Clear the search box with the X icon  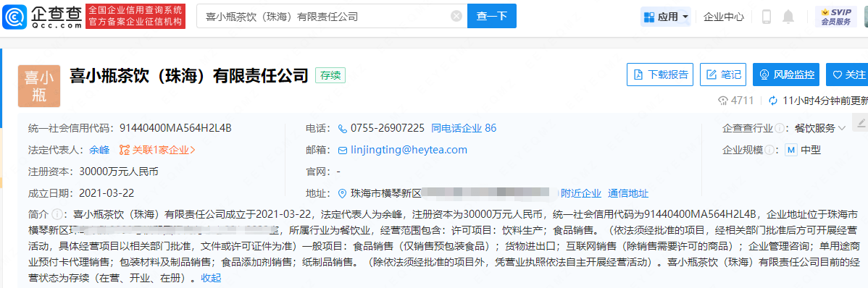(x=456, y=16)
